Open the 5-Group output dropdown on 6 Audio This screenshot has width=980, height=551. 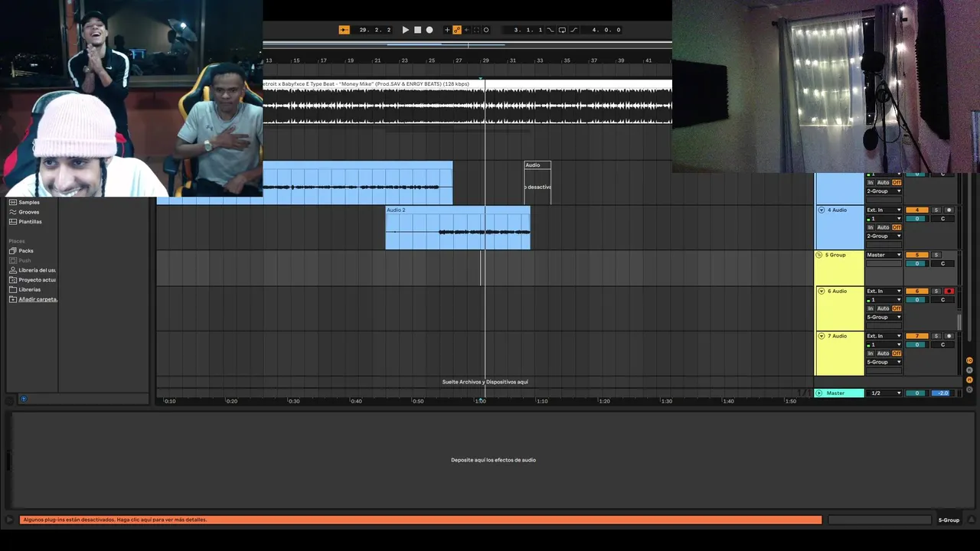884,317
